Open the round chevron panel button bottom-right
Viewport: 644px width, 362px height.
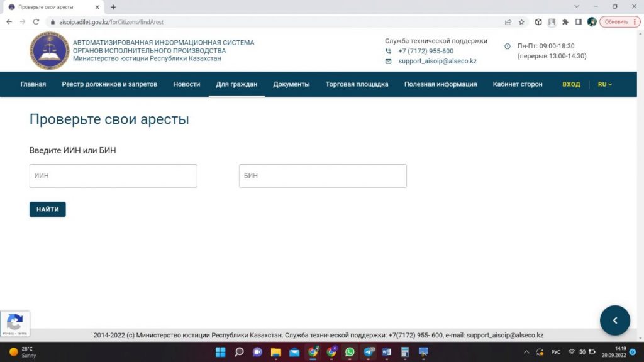click(615, 321)
